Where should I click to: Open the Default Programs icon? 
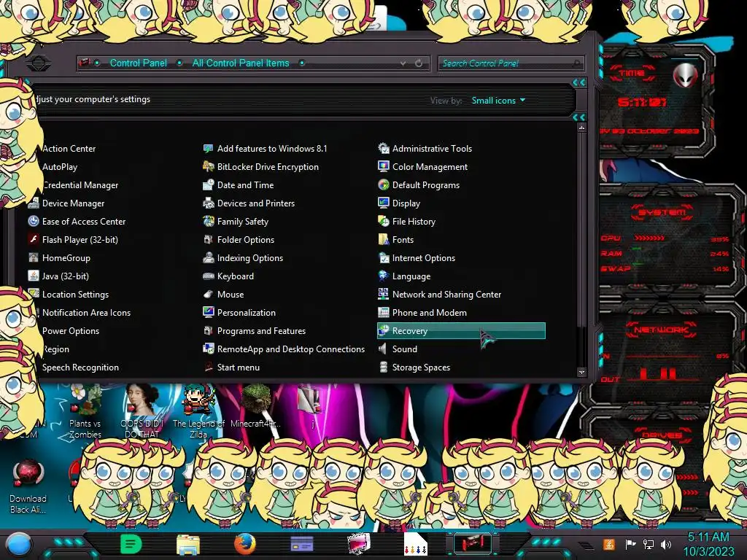[x=384, y=184]
